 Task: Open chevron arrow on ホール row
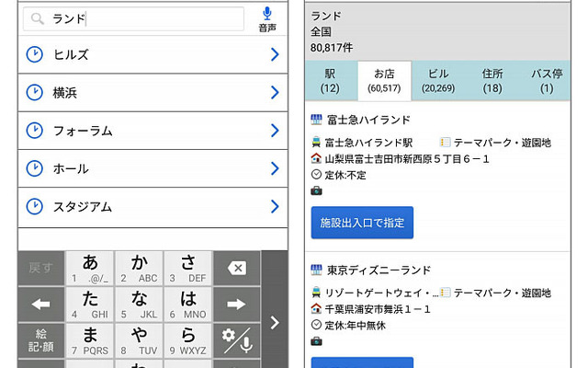click(275, 168)
